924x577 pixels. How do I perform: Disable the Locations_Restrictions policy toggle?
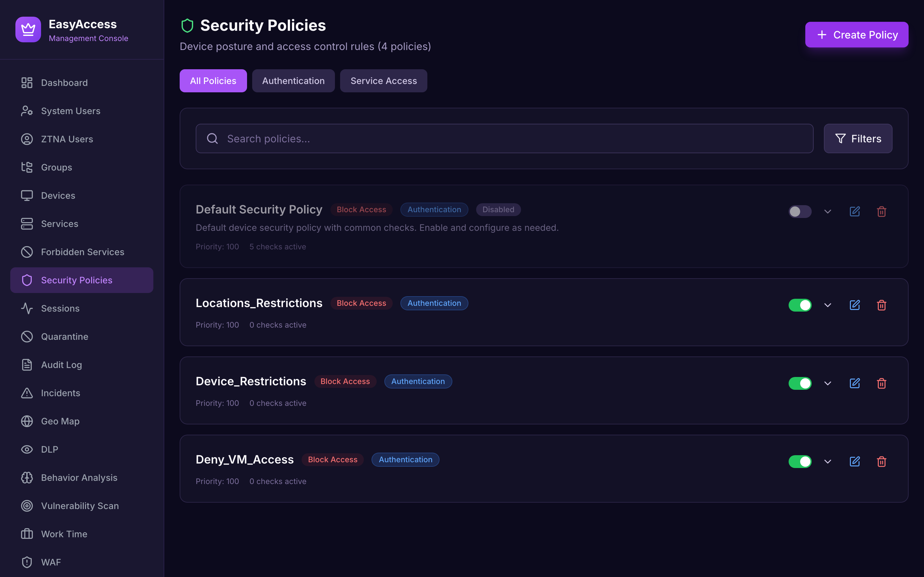800,305
